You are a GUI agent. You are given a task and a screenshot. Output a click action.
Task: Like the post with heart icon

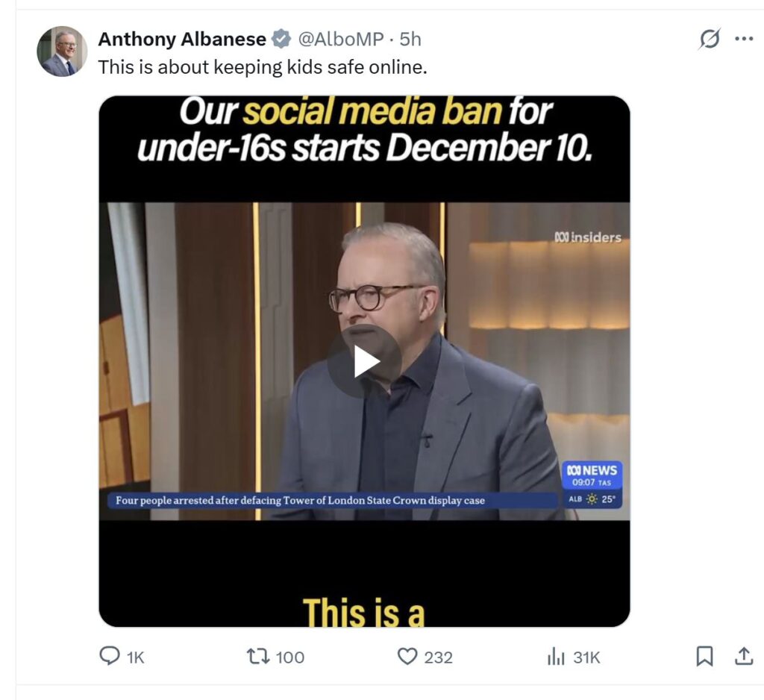coord(407,656)
